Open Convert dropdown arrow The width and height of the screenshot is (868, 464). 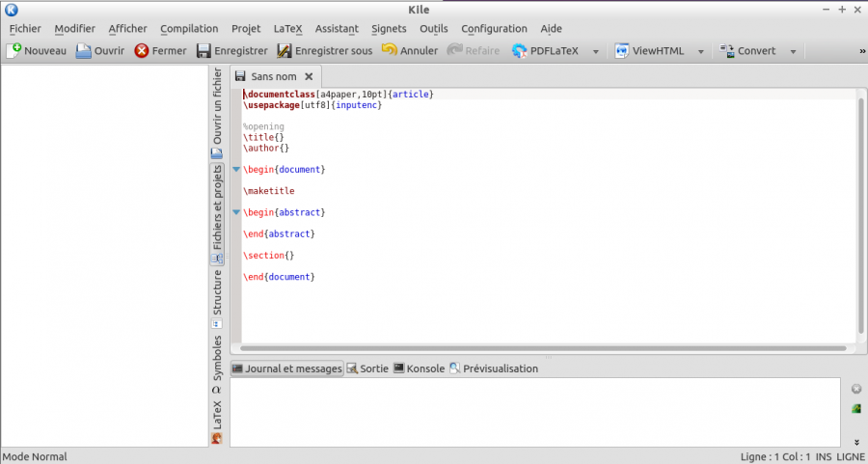(x=793, y=51)
